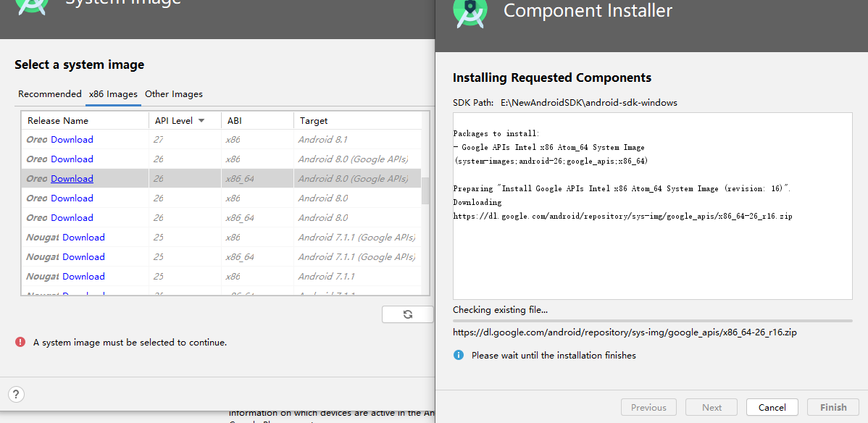Sort by API Level column arrow
This screenshot has height=423, width=868.
(x=201, y=121)
